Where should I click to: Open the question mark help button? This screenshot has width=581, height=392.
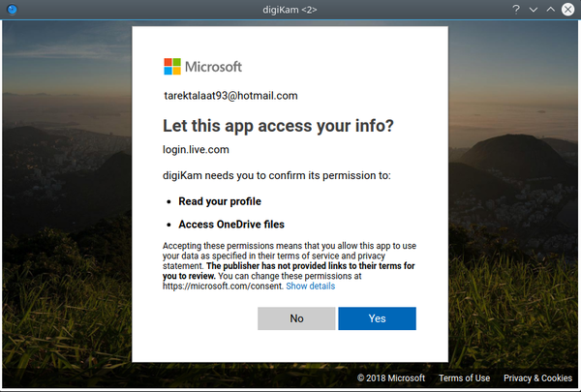pyautogui.click(x=517, y=9)
